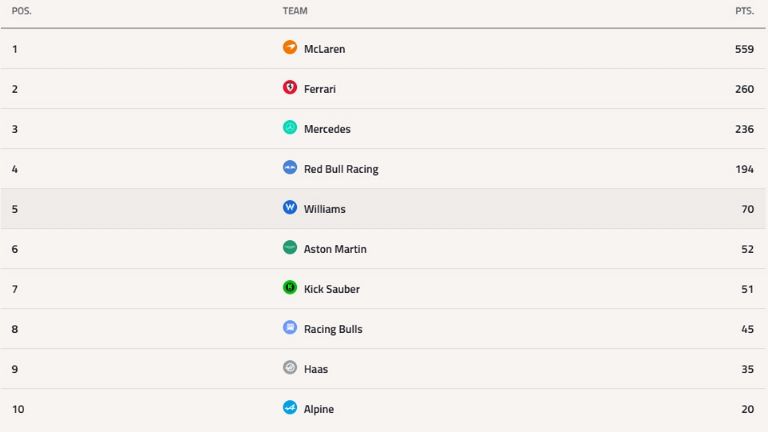Screen dimensions: 768x432
Task: Click the Red Bull Racing logo icon
Action: point(290,168)
